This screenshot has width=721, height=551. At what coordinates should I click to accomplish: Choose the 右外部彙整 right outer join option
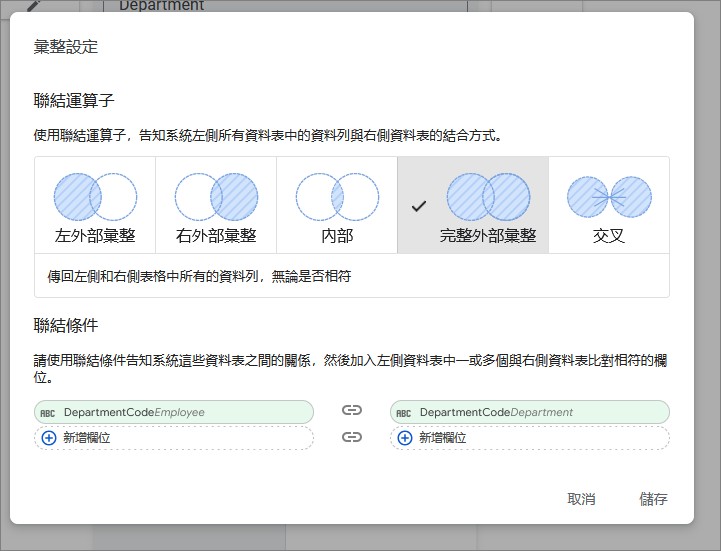tap(216, 205)
